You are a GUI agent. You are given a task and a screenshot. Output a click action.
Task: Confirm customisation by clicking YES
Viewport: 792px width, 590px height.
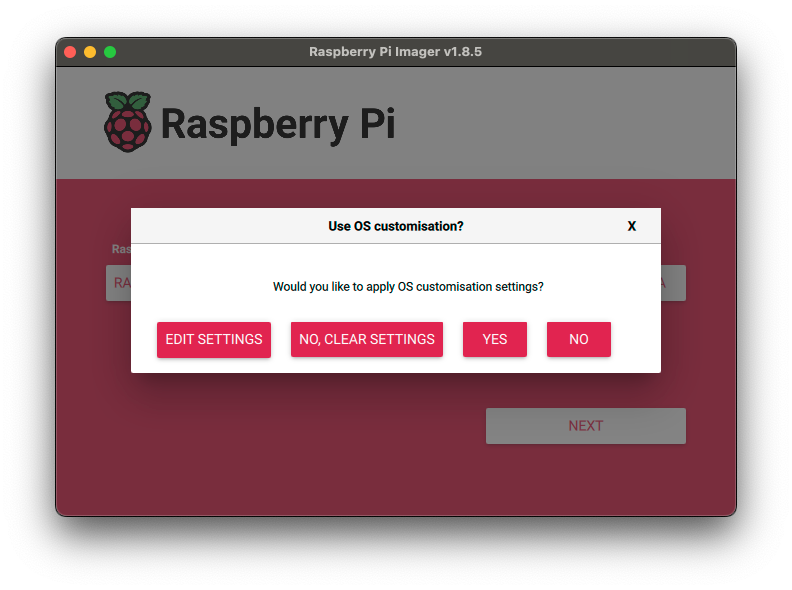click(x=495, y=339)
